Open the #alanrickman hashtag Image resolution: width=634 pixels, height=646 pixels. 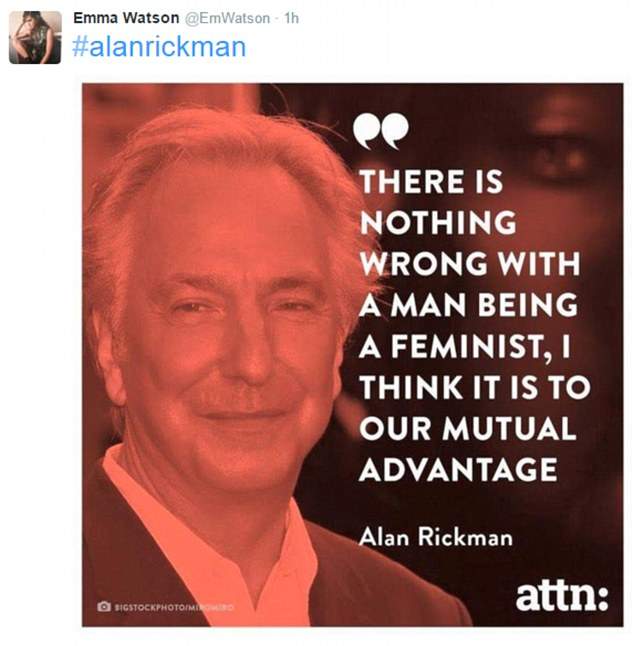pos(159,47)
